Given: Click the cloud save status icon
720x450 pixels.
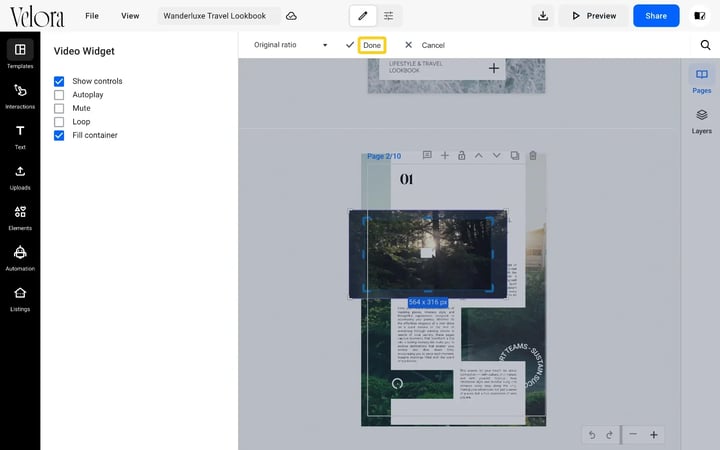Looking at the screenshot, I should click(291, 16).
